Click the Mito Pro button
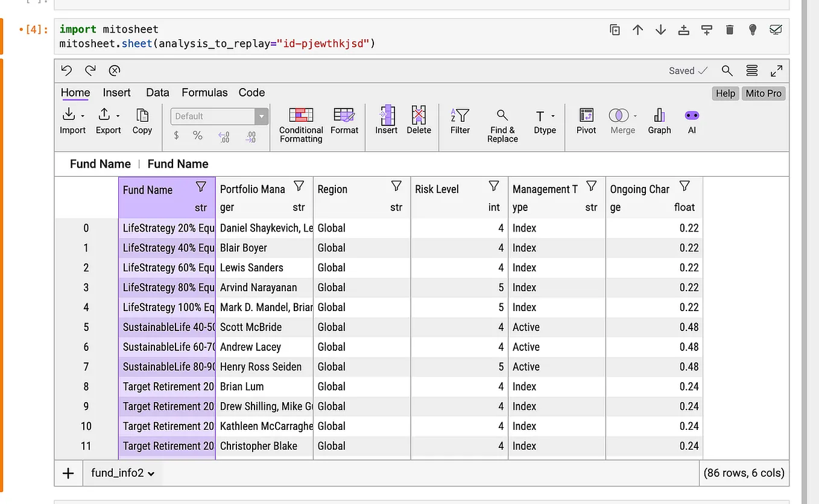This screenshot has width=819, height=504. 762,93
